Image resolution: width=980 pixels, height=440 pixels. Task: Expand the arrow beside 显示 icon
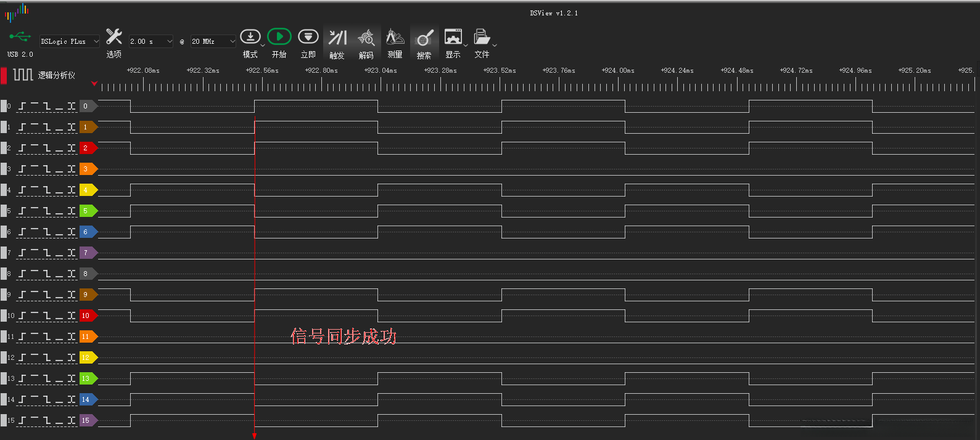click(x=466, y=45)
